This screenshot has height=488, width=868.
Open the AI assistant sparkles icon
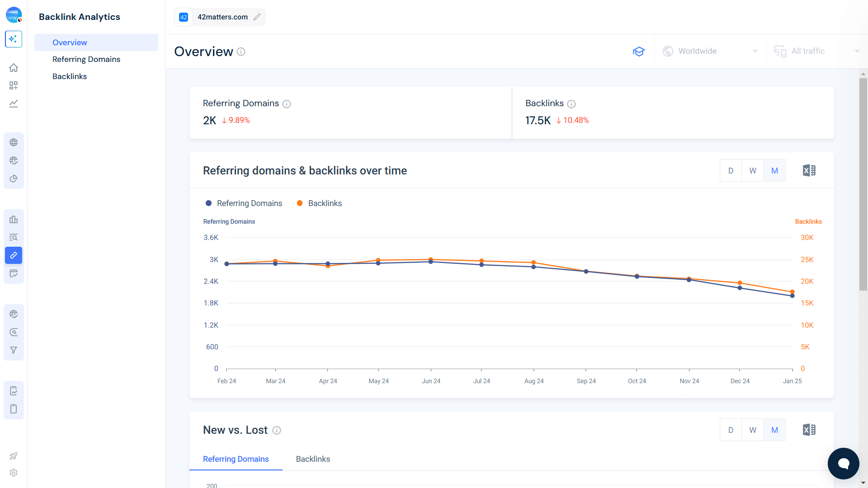click(x=14, y=39)
